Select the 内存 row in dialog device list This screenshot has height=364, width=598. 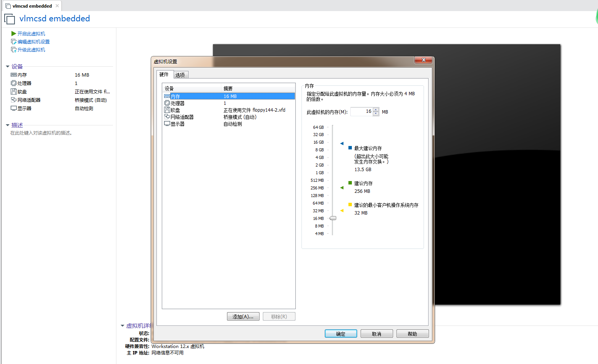229,96
